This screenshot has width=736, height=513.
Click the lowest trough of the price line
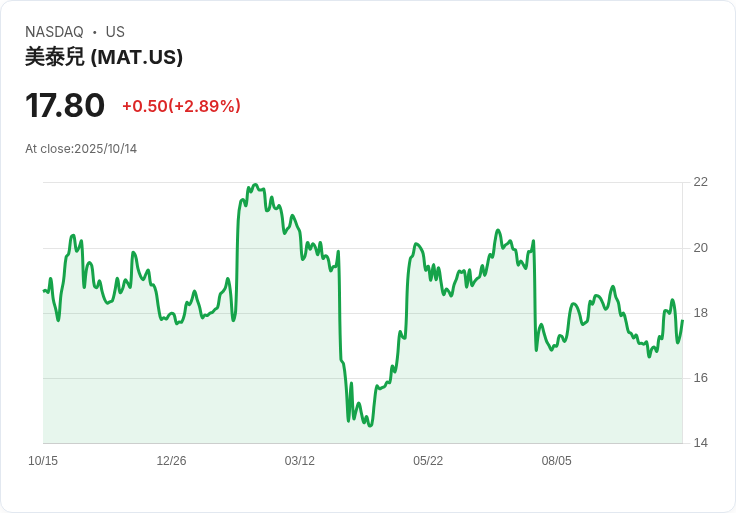click(x=370, y=426)
